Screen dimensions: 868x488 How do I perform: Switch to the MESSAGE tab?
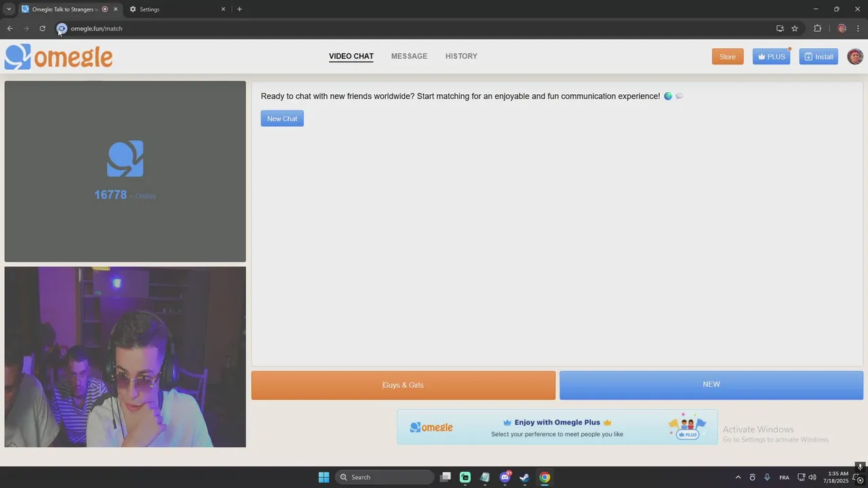point(409,56)
